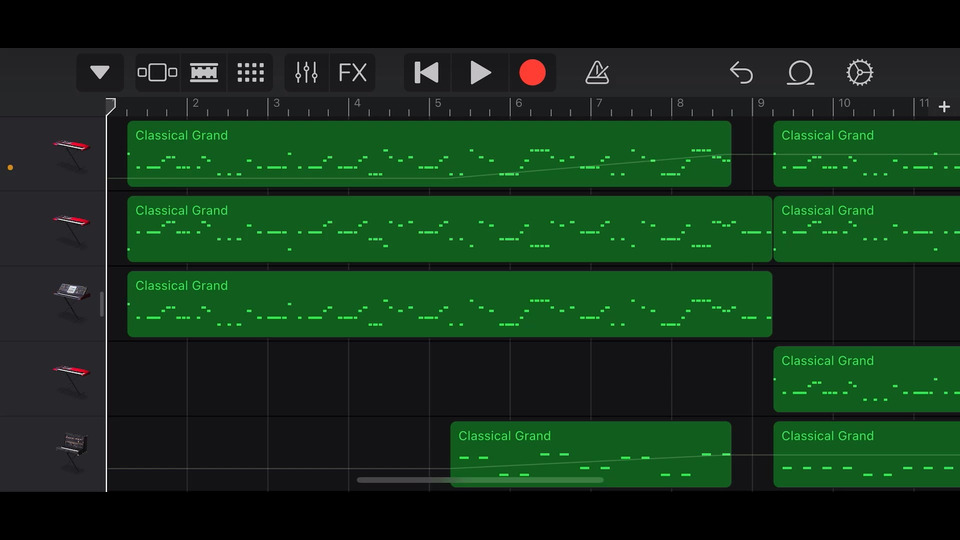Open song settings gear icon
The height and width of the screenshot is (540, 960).
click(x=860, y=73)
